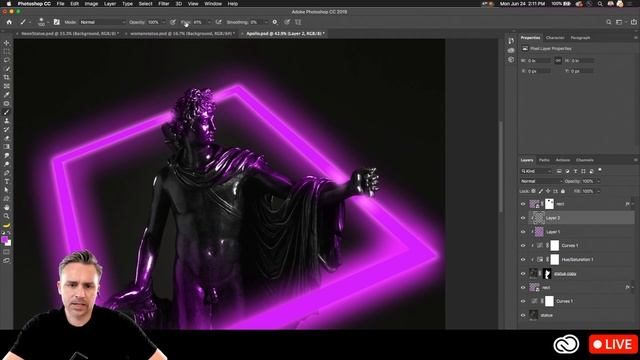Viewport: 640px width, 360px height.
Task: Hide Layer 2 with its eye icon
Action: coord(523,218)
